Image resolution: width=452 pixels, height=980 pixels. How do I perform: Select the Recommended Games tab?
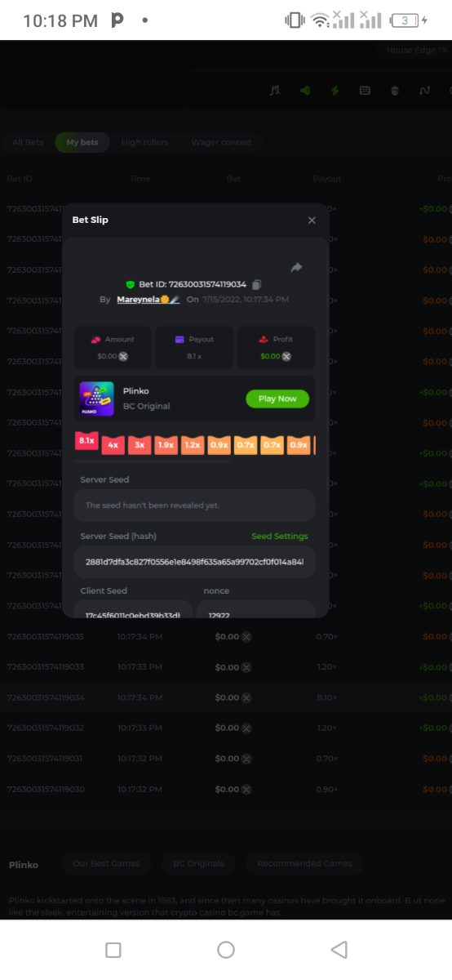304,863
